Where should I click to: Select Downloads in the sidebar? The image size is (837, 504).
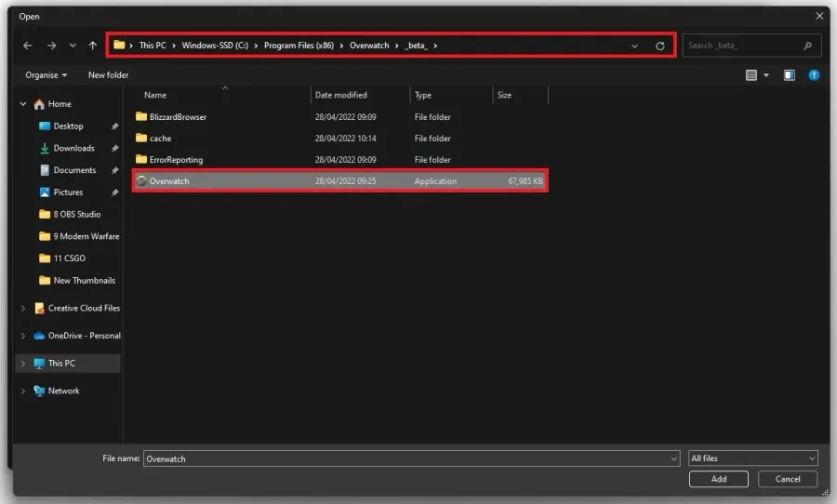click(73, 149)
